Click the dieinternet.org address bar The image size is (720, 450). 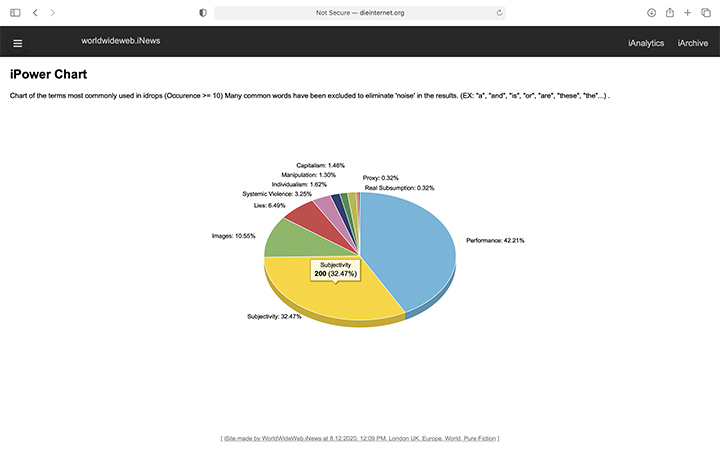point(360,13)
